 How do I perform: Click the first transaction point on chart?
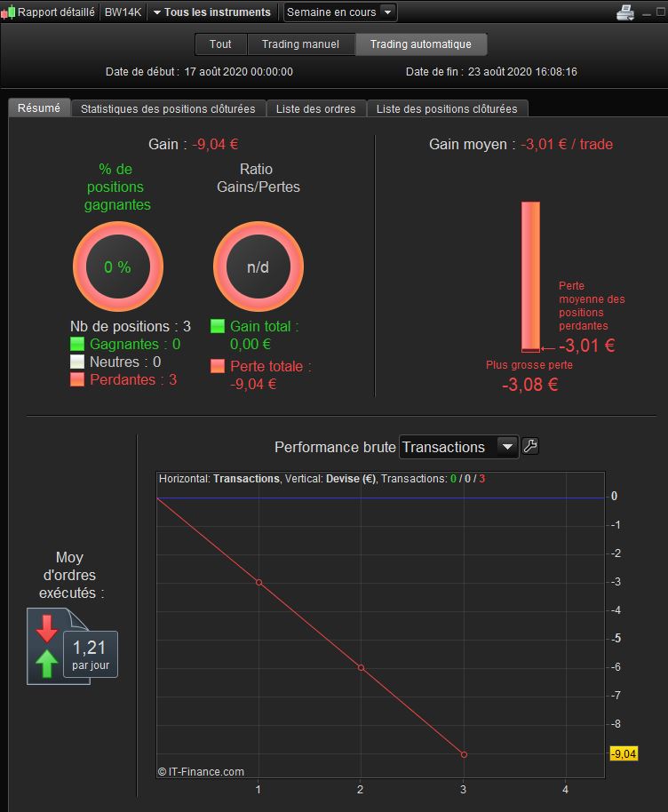(x=258, y=583)
